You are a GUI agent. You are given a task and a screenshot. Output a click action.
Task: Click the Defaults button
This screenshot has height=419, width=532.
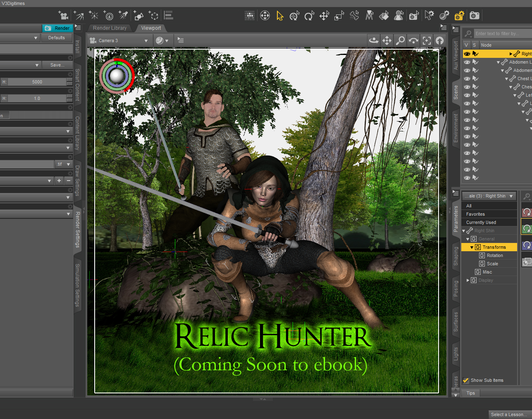[57, 38]
